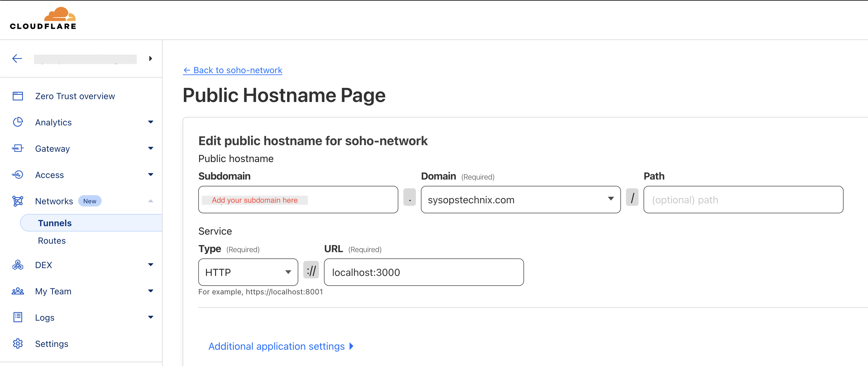Image resolution: width=868 pixels, height=366 pixels.
Task: Select Routes under Networks
Action: click(52, 241)
